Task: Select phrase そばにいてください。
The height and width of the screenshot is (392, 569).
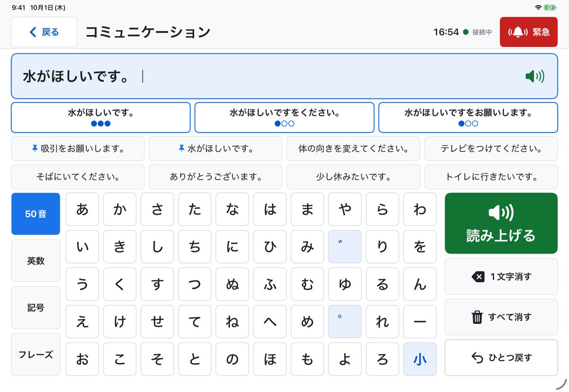Action: pos(78,177)
